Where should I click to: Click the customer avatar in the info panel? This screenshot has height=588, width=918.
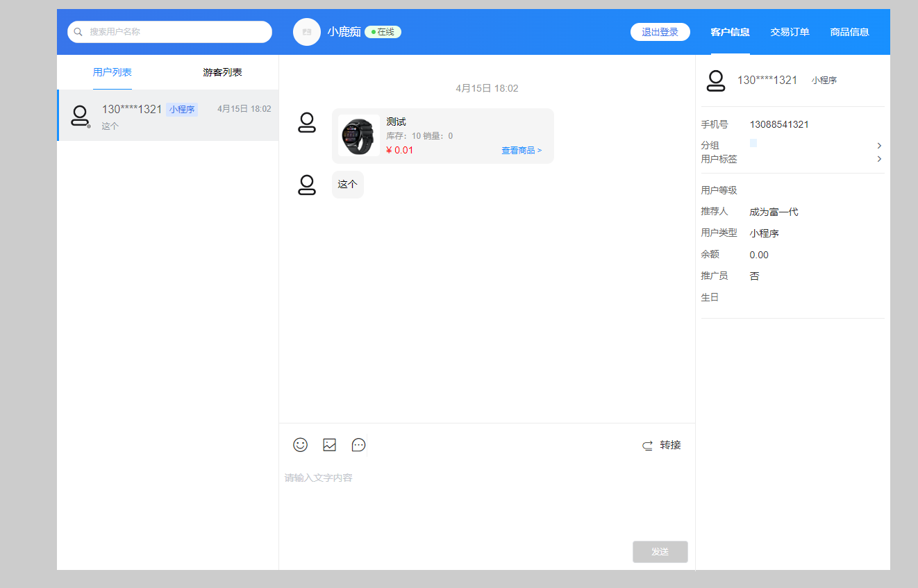(x=716, y=81)
